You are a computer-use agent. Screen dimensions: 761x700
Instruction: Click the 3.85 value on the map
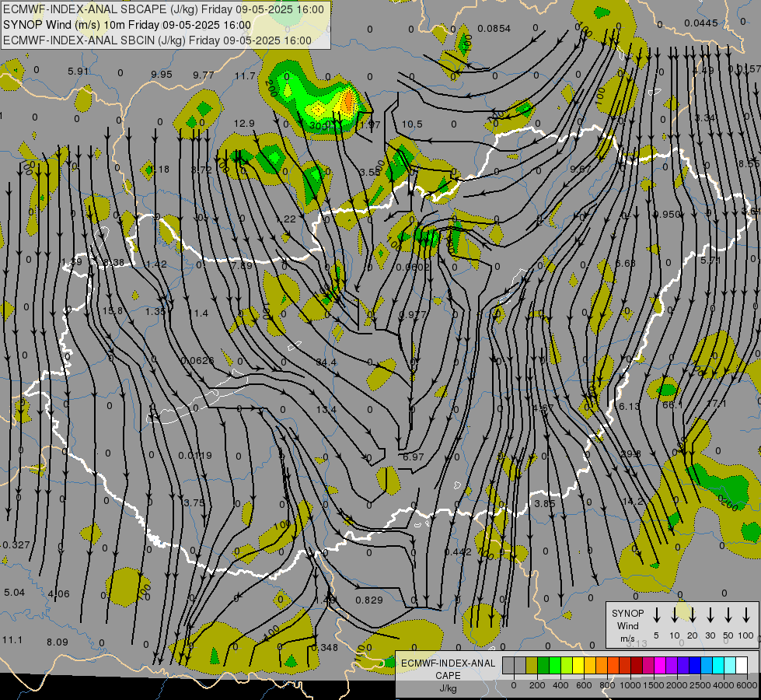545,504
